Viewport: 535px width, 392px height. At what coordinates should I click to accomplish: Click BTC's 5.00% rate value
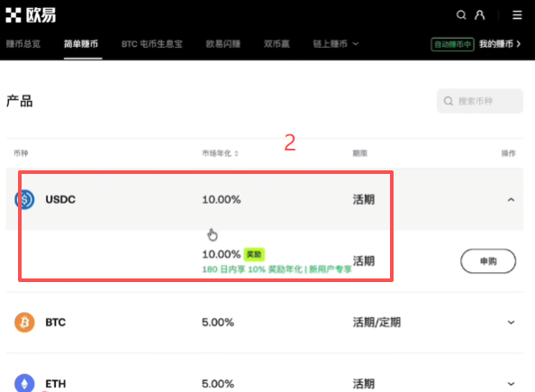(218, 323)
